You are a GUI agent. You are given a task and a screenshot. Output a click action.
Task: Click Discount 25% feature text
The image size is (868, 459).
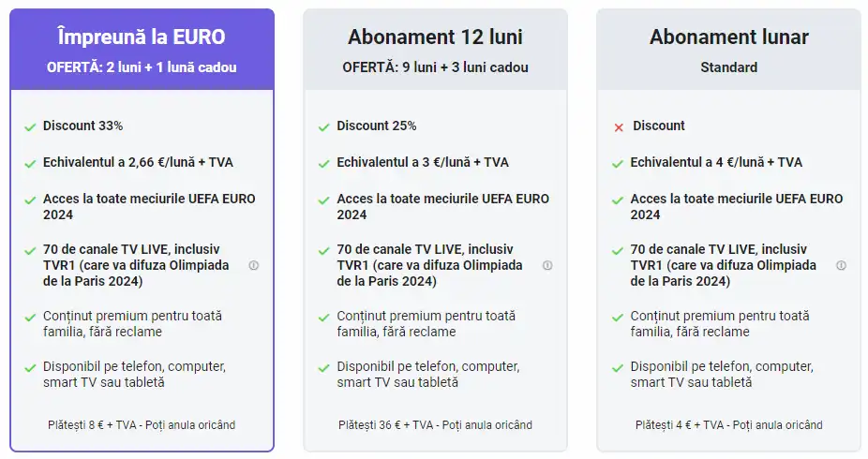point(377,126)
